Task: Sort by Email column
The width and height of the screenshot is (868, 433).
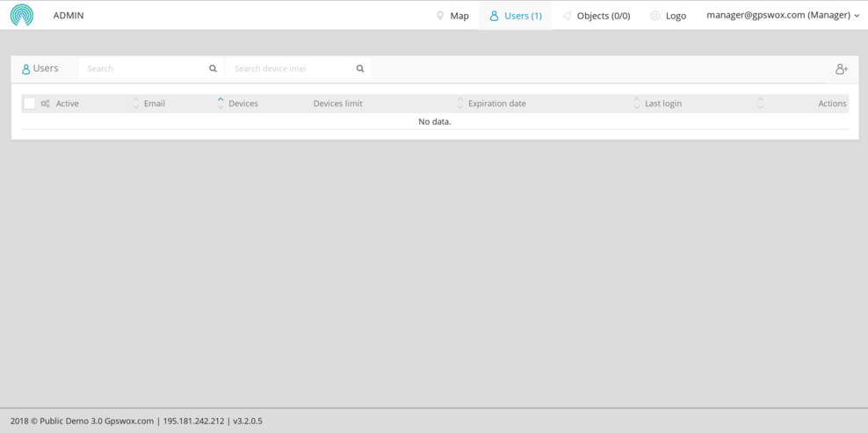Action: click(x=155, y=104)
